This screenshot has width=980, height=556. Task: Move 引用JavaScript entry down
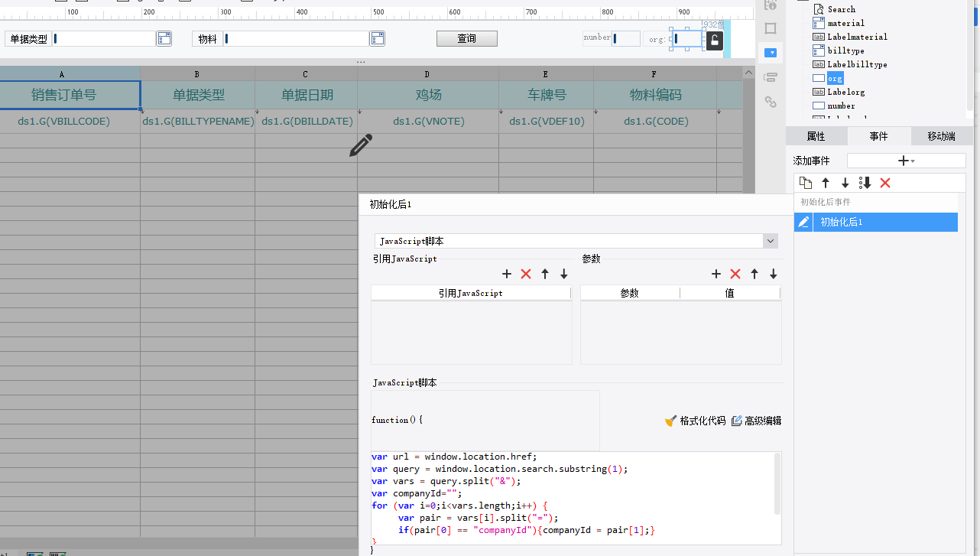[x=564, y=274]
